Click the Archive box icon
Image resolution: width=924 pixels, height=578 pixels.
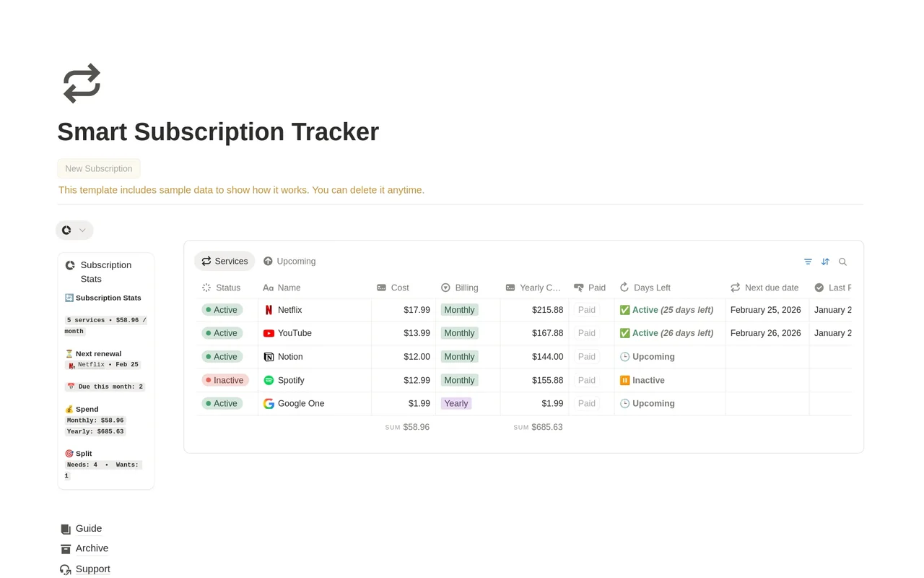coord(66,548)
